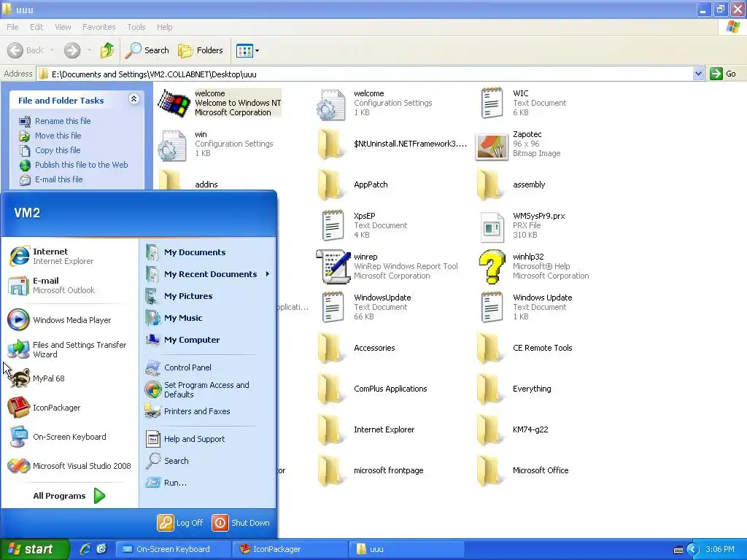747x560 pixels.
Task: Open the View menu
Action: (x=63, y=27)
